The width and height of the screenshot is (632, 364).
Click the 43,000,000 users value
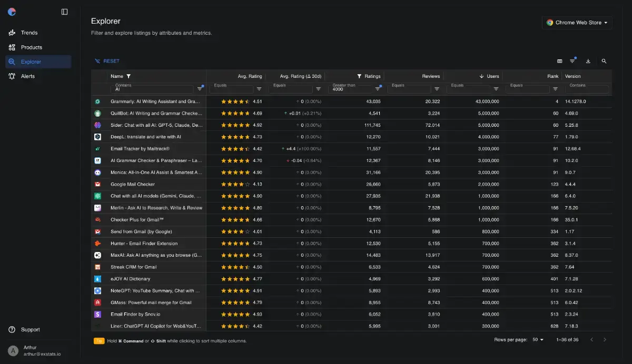pyautogui.click(x=487, y=102)
